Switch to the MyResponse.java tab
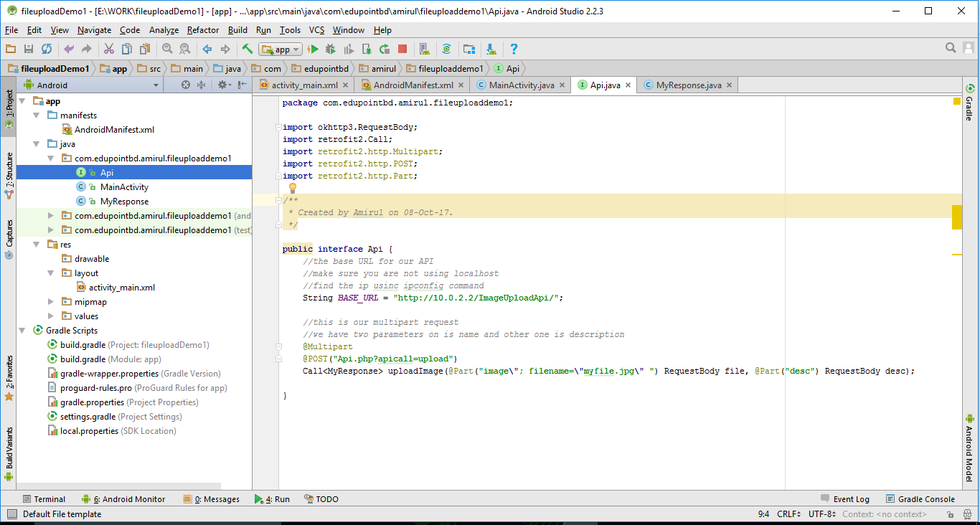The width and height of the screenshot is (980, 525). (x=689, y=85)
